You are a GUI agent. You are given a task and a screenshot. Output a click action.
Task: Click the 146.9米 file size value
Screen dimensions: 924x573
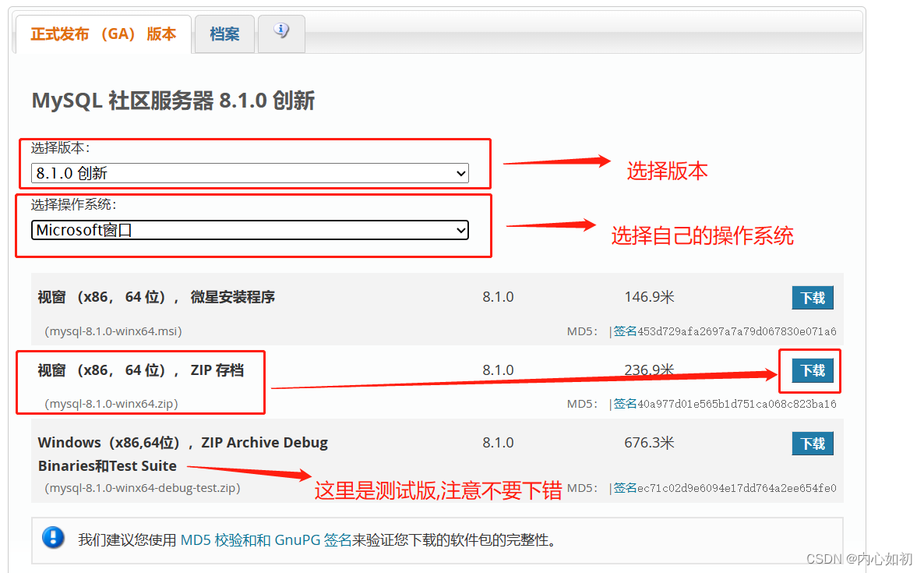(650, 297)
